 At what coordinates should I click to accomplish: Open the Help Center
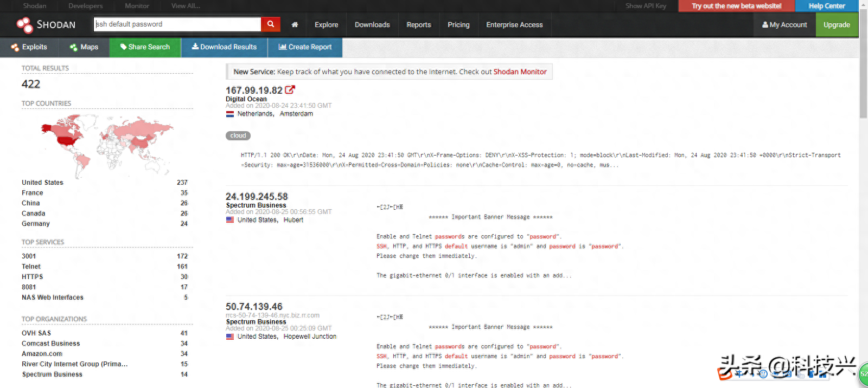pos(826,6)
